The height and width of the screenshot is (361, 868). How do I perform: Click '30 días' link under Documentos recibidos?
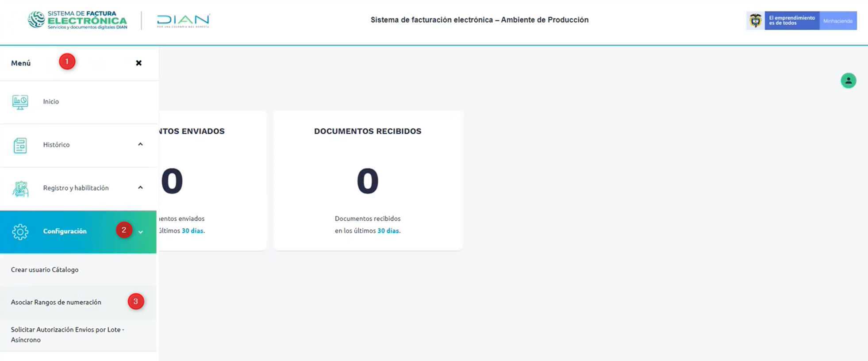(x=388, y=230)
